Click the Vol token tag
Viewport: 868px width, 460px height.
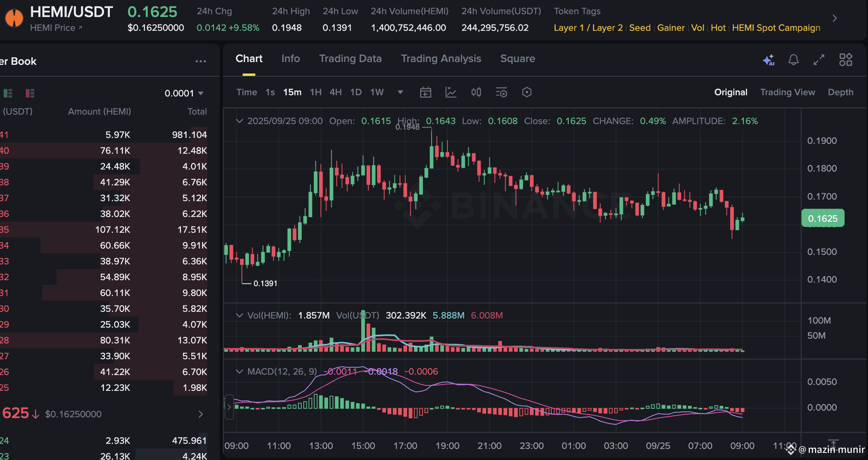click(698, 28)
